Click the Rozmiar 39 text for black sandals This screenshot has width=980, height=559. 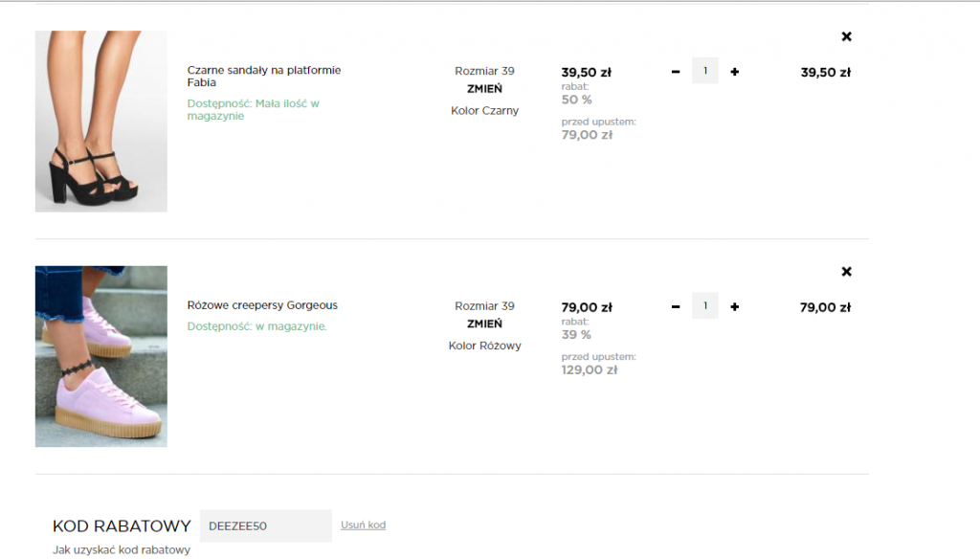pyautogui.click(x=484, y=71)
